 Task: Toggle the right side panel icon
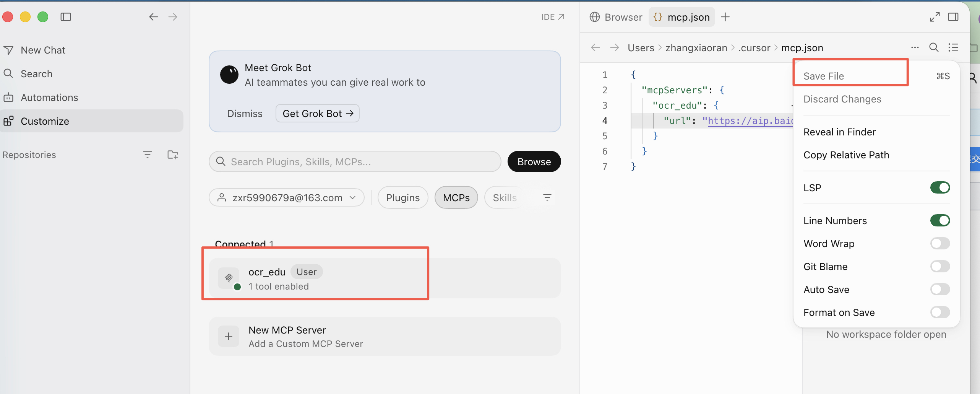tap(953, 17)
